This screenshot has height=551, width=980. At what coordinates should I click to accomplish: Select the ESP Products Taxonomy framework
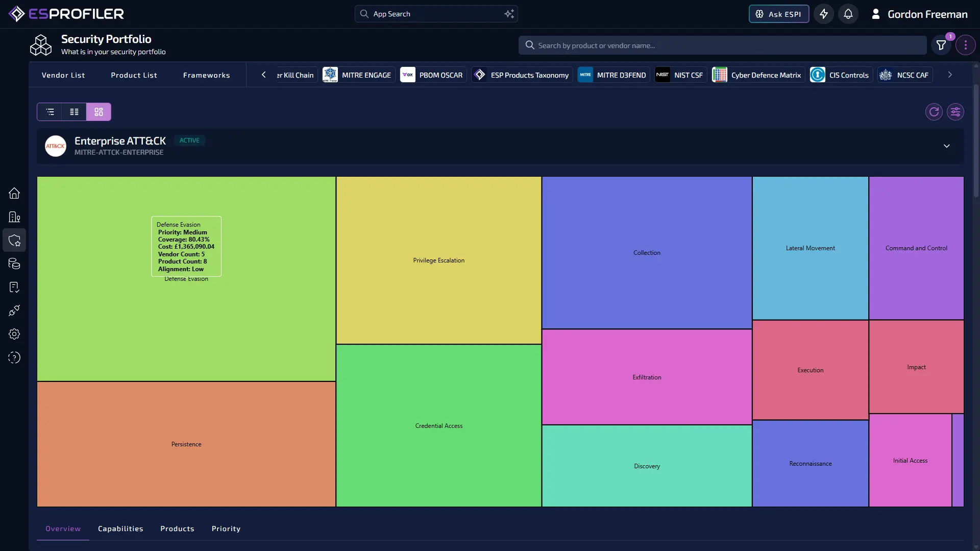pyautogui.click(x=522, y=75)
